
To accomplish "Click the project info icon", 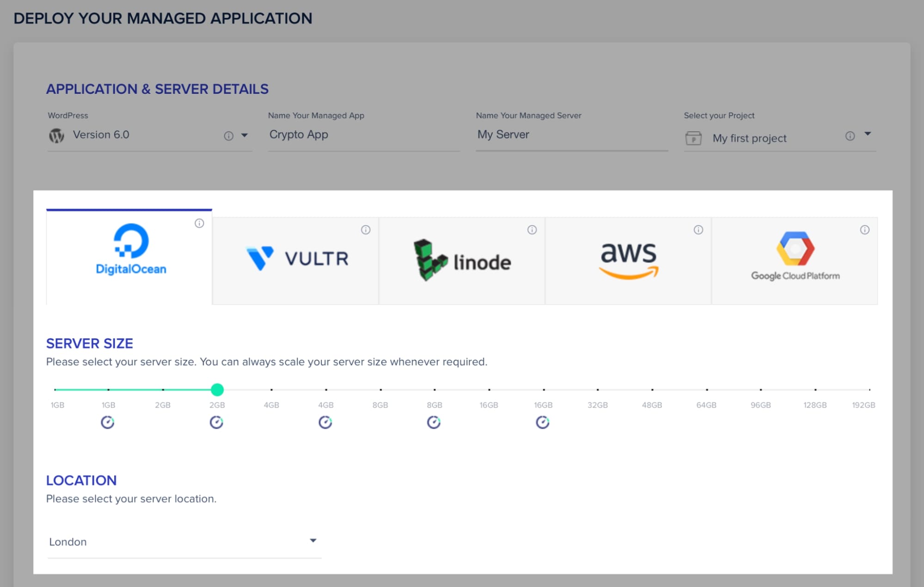I will [850, 136].
